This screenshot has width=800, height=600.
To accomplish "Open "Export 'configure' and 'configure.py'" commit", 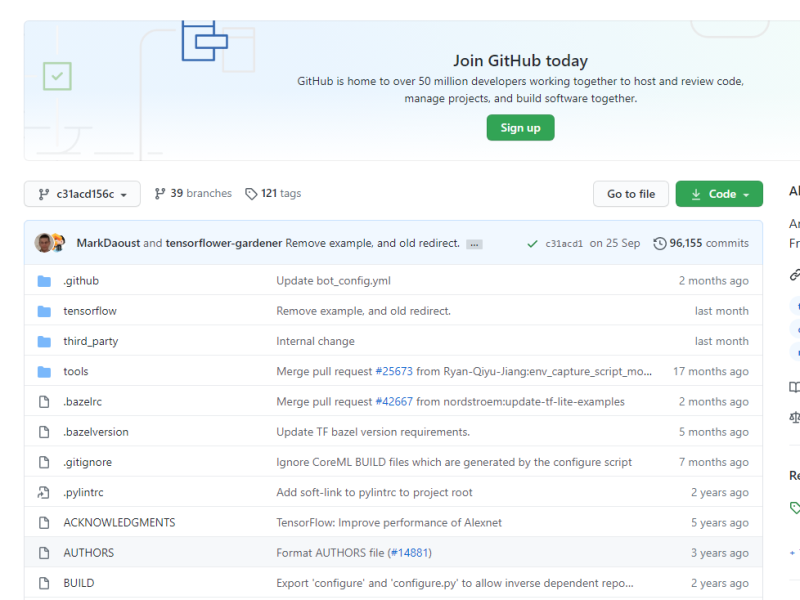I will click(x=455, y=583).
